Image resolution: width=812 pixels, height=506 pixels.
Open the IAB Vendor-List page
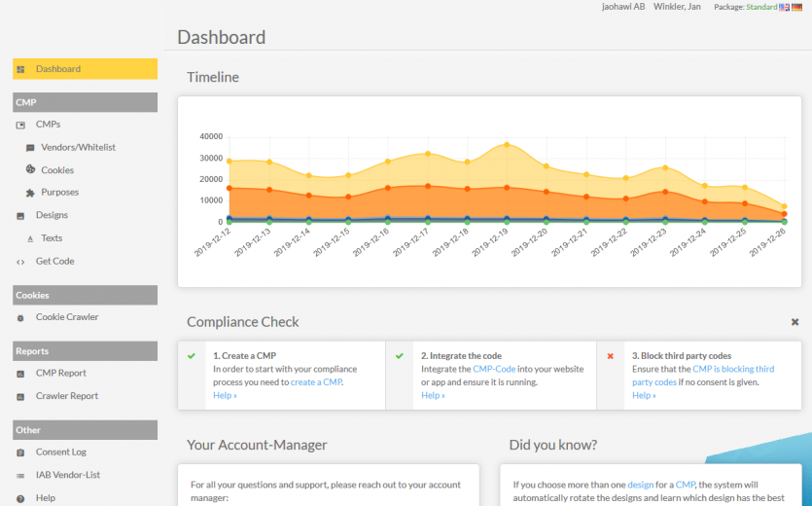click(67, 475)
